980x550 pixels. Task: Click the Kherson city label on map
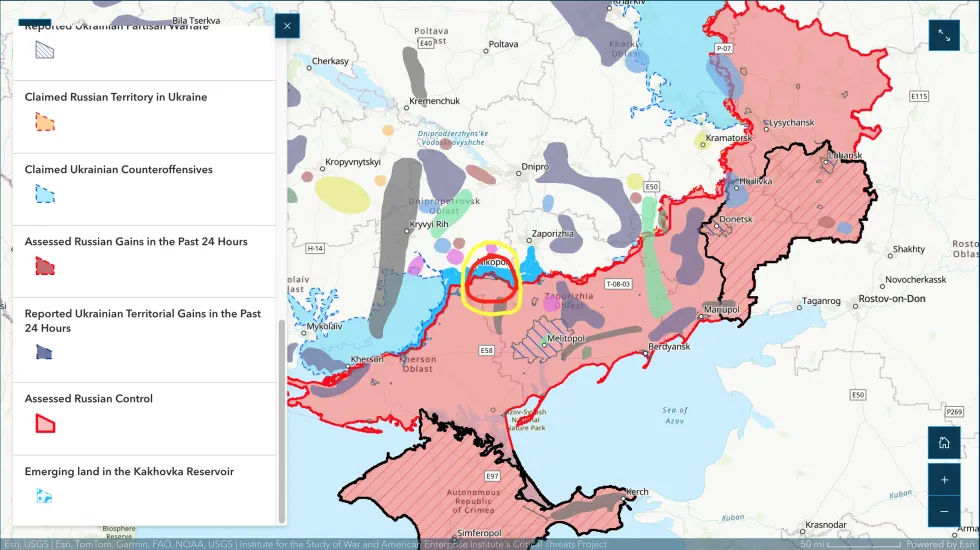pos(365,359)
